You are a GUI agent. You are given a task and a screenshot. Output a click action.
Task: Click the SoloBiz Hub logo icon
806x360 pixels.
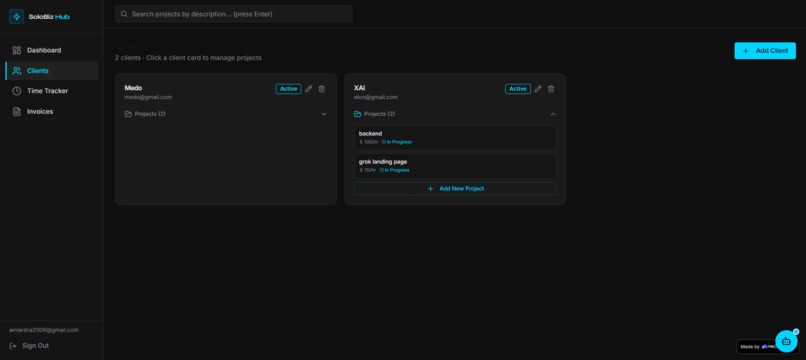16,16
